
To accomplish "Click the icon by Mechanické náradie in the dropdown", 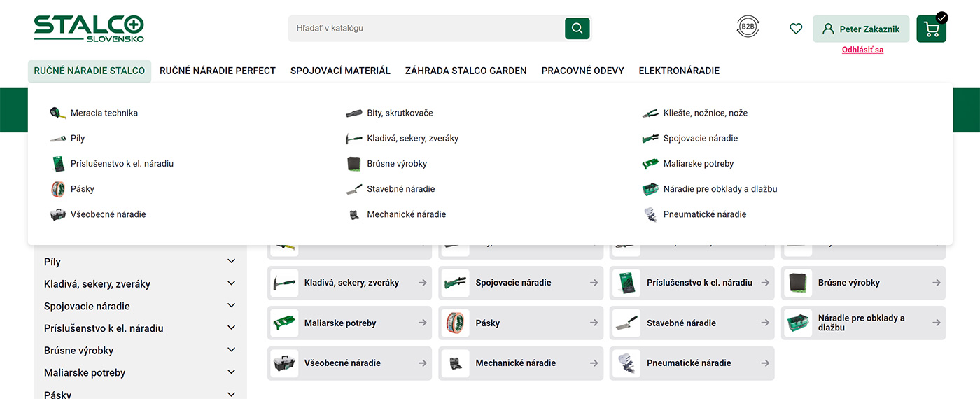I will click(354, 214).
